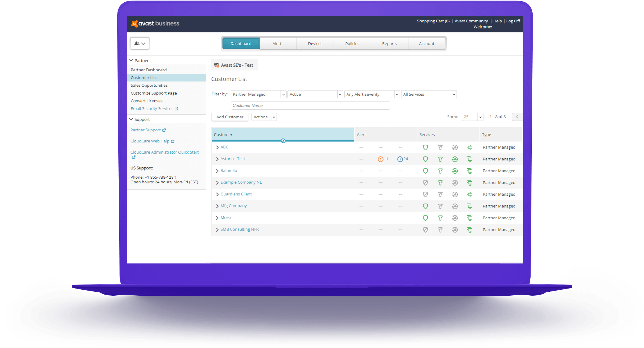Collapse the Partner sidebar section
Viewport: 644px width, 348px height.
[131, 60]
